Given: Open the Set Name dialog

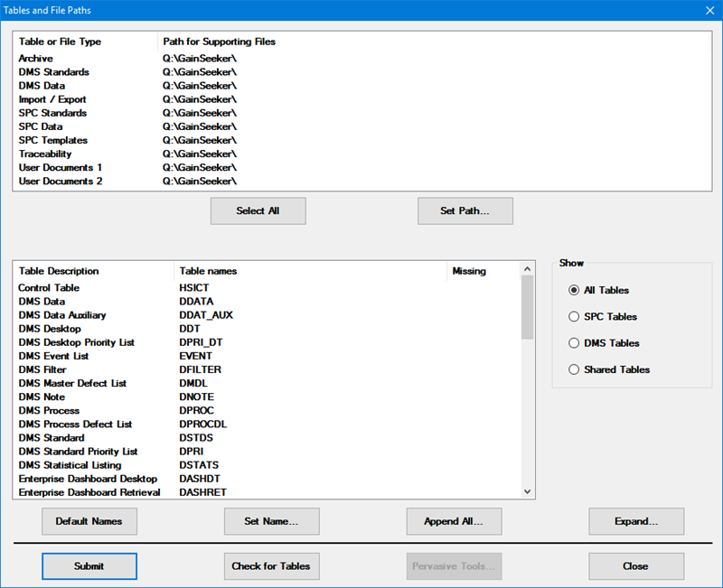Looking at the screenshot, I should (271, 521).
